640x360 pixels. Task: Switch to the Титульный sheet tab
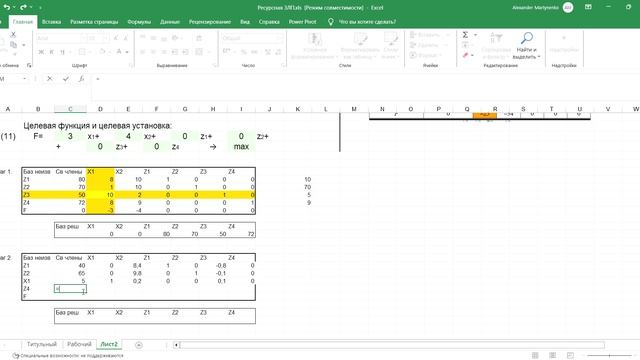(42, 344)
